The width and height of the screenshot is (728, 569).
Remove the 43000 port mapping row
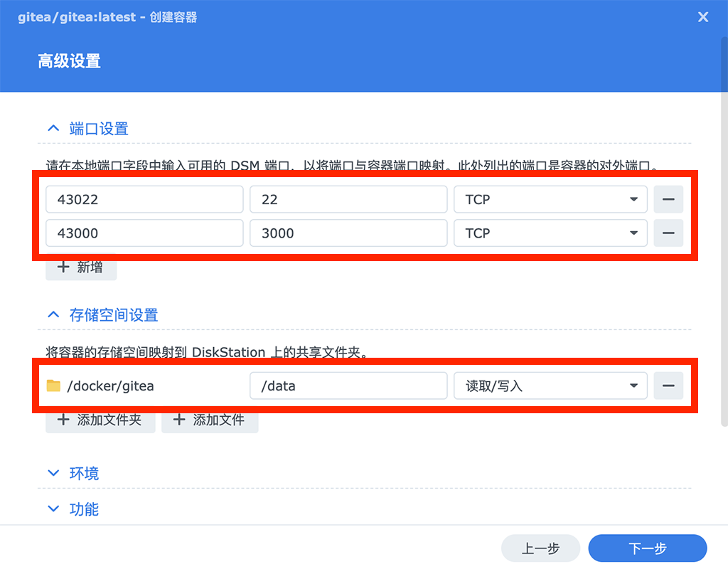pos(668,233)
